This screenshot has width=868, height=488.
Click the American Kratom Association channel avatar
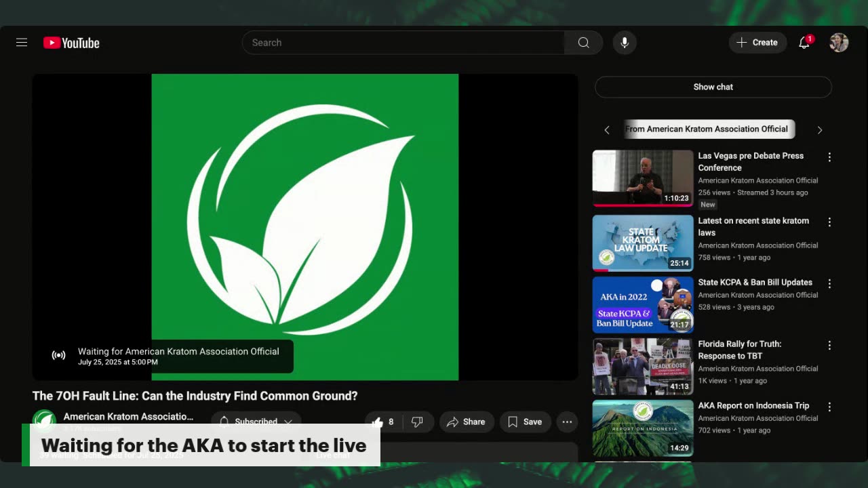pos(45,420)
